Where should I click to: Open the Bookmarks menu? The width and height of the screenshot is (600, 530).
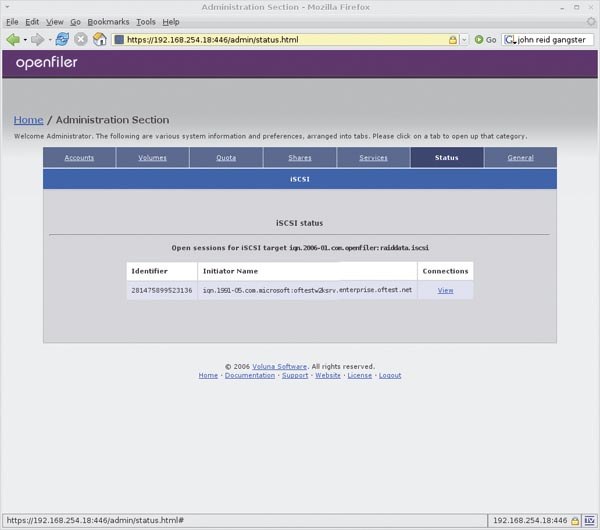tap(108, 22)
